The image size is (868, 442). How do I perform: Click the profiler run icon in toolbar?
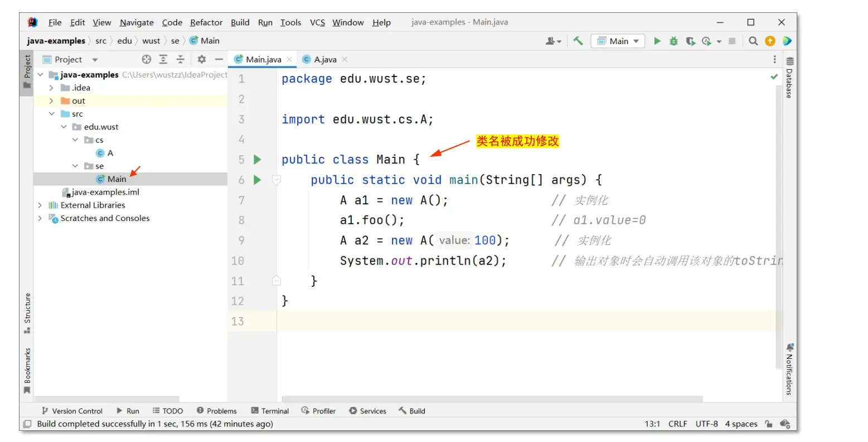[707, 41]
